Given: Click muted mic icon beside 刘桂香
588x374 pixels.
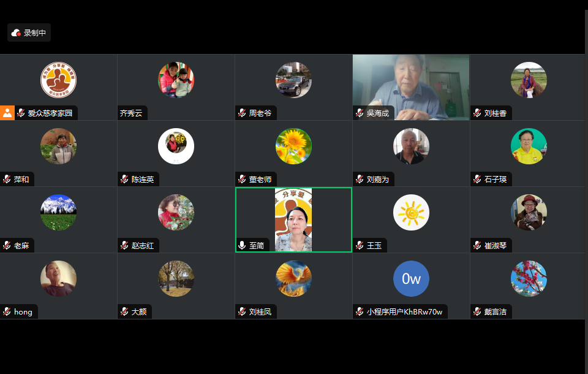Looking at the screenshot, I should coord(477,113).
